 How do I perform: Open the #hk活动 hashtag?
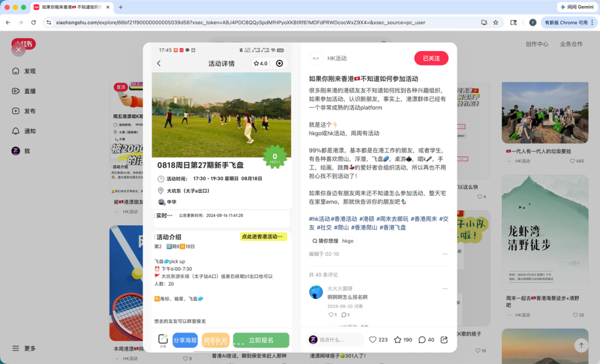point(319,219)
